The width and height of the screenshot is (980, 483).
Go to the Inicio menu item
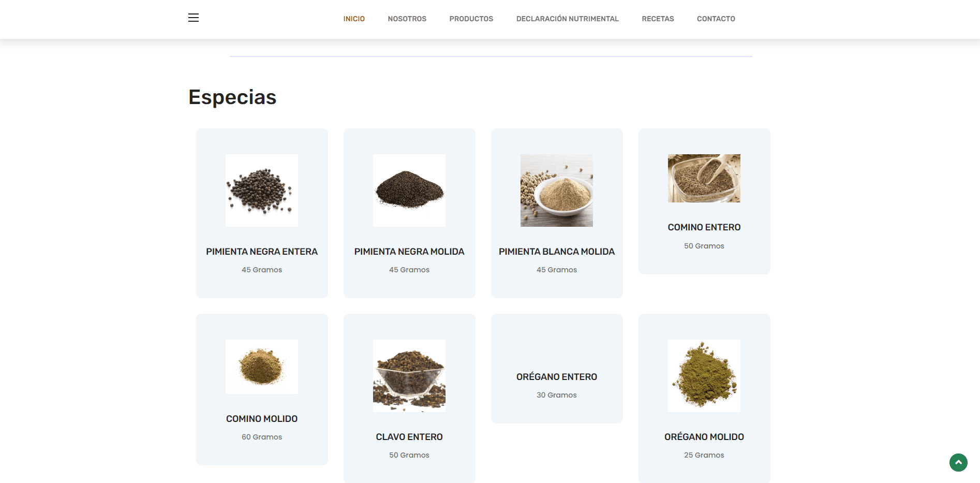pos(354,19)
